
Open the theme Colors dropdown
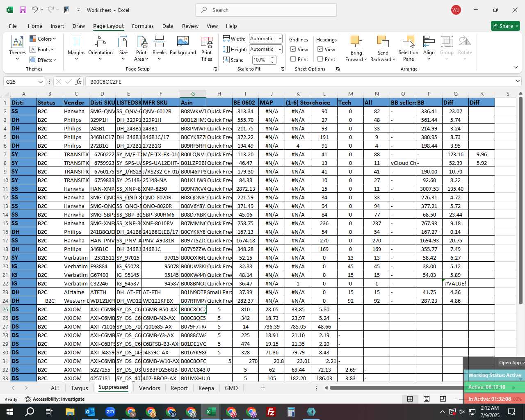(43, 39)
